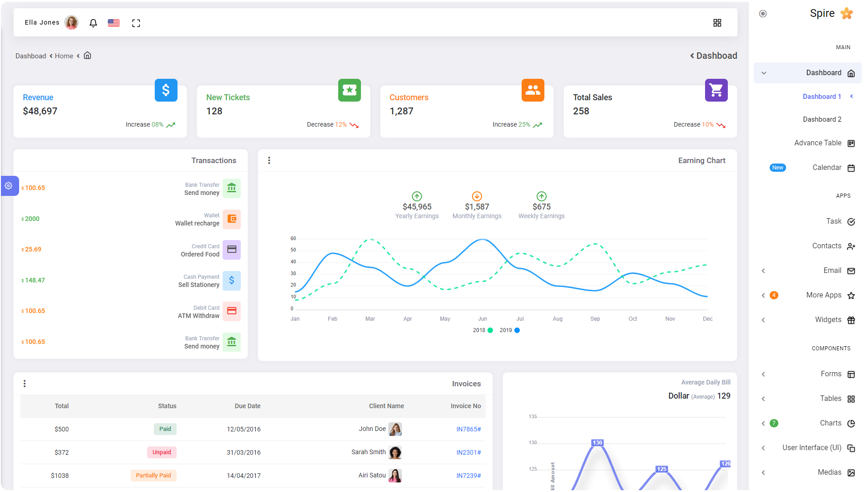
Task: Open invoice IN7865#
Action: pyautogui.click(x=468, y=429)
